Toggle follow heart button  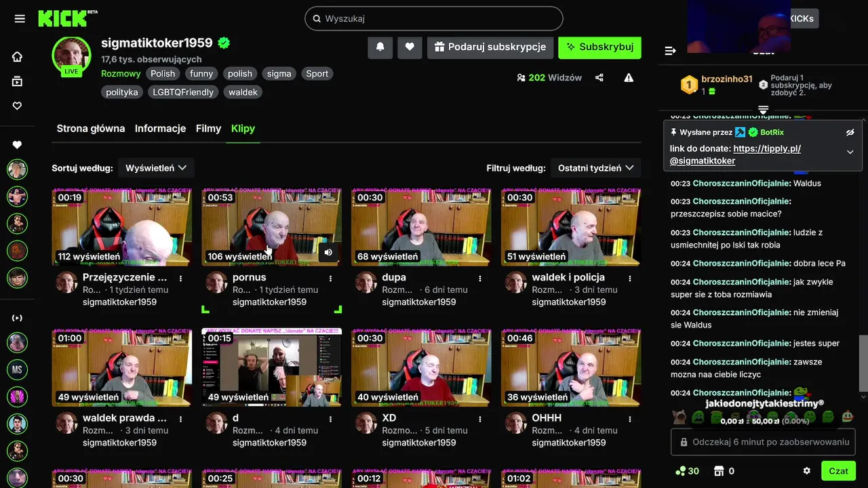point(410,47)
